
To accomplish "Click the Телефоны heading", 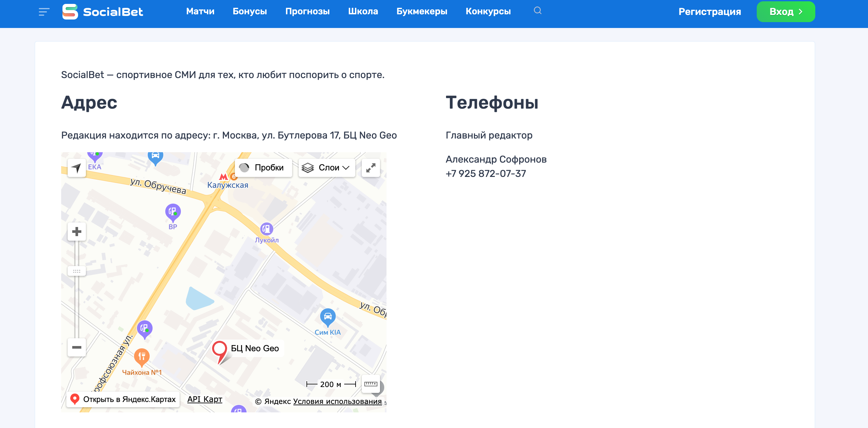I will pos(492,103).
